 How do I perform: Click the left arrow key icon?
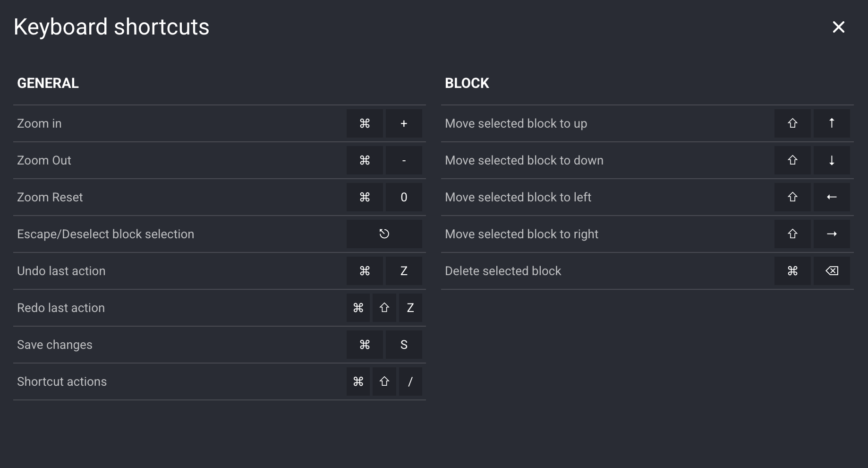pos(832,197)
